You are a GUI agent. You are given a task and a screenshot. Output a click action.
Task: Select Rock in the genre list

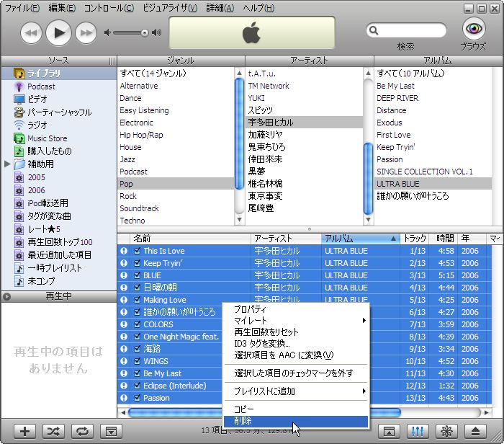176,196
